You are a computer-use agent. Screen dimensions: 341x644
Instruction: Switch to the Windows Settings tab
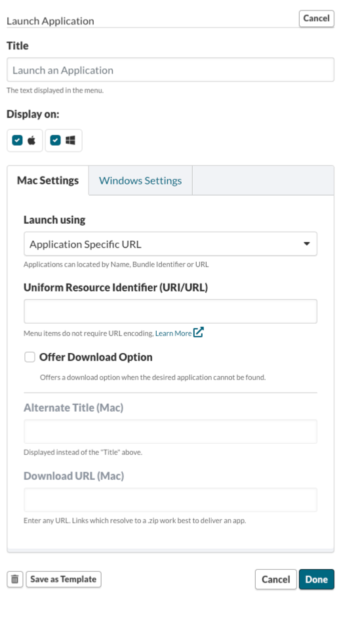click(x=140, y=181)
